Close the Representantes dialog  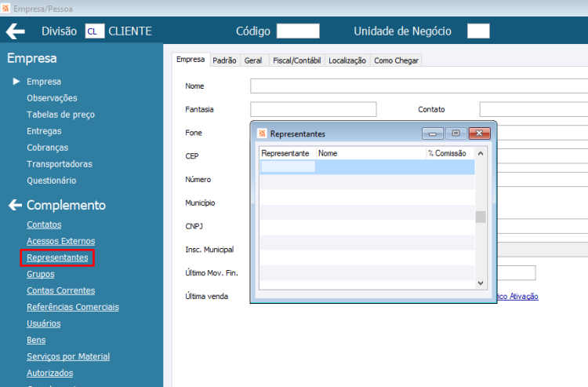click(x=479, y=133)
